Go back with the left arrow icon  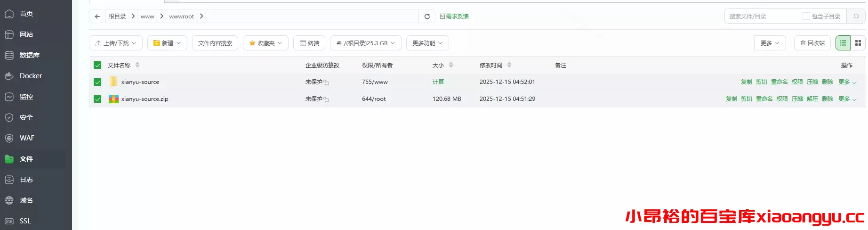coord(97,16)
